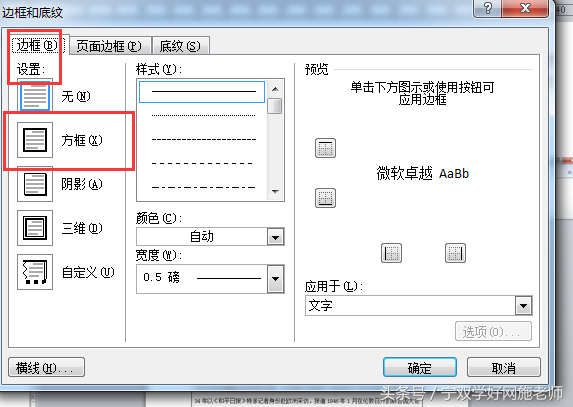Select the 三维 (3-D) border setting icon
573x407 pixels.
(35, 228)
